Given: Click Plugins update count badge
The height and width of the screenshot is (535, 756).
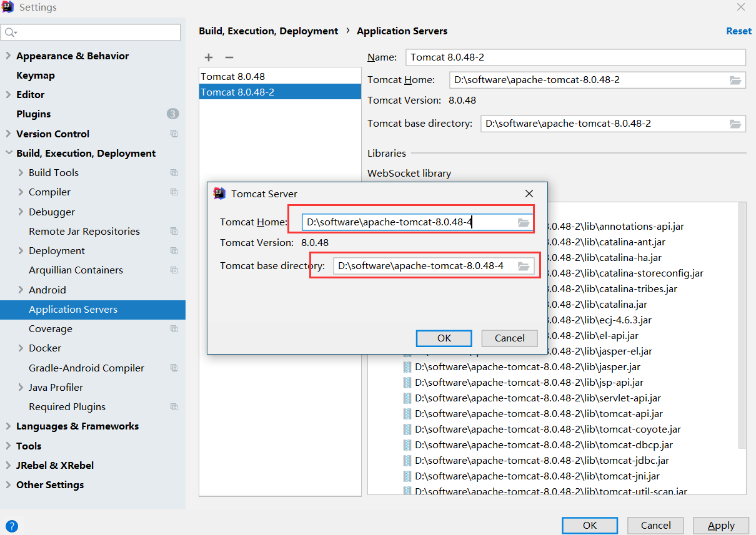Looking at the screenshot, I should pyautogui.click(x=173, y=114).
